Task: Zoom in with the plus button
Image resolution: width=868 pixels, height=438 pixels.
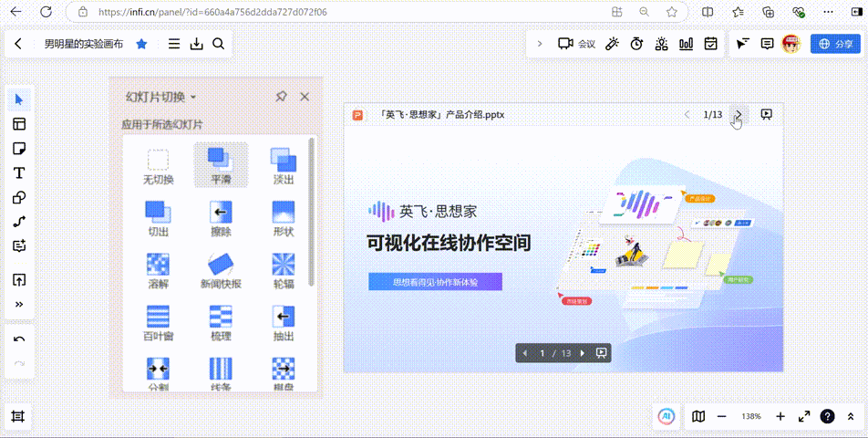Action: point(780,416)
